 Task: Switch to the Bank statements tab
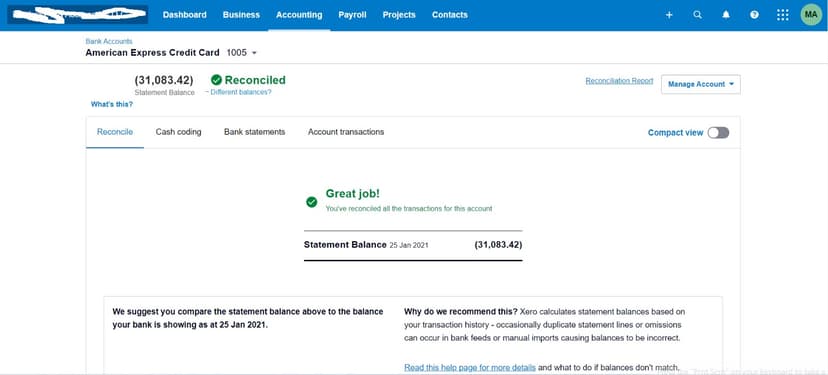[x=255, y=132]
